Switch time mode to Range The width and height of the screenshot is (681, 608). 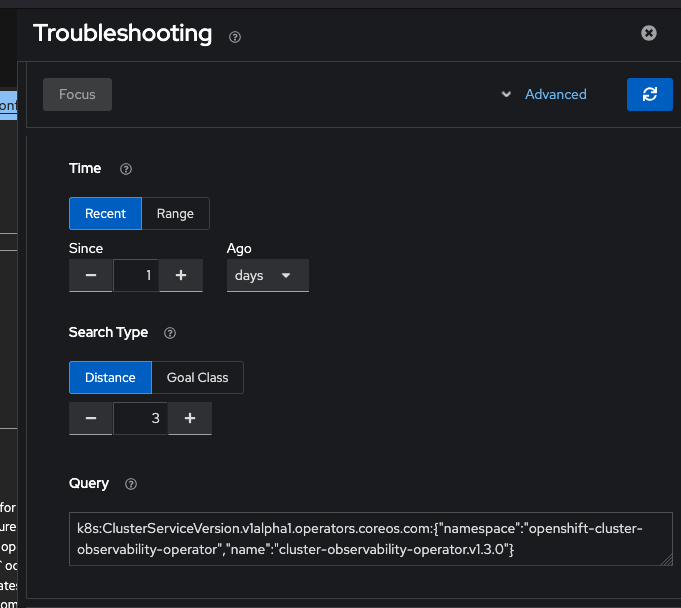(x=175, y=214)
